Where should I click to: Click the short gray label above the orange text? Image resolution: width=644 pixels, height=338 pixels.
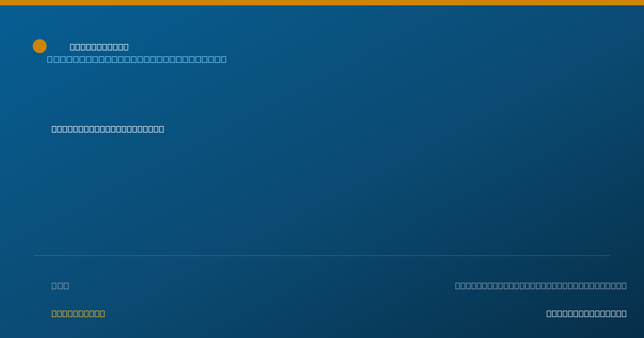point(60,285)
